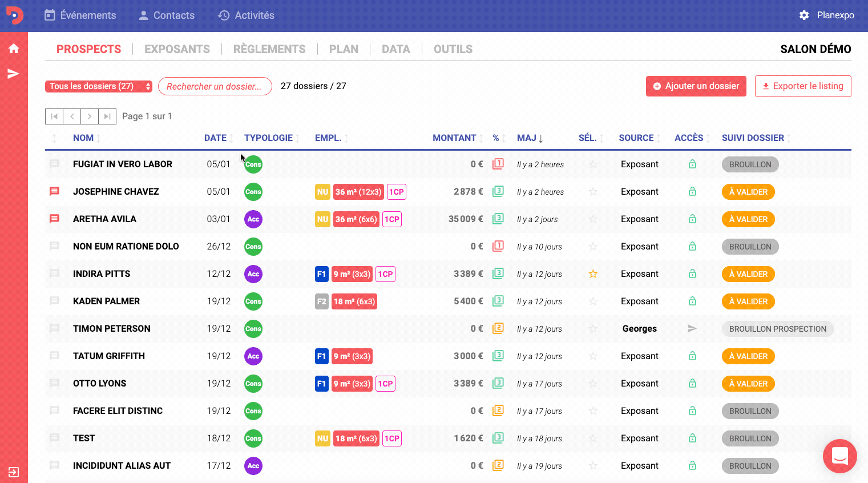Toggle selection star for Otto Lyons
Screen dimensions: 868x483
(593, 384)
